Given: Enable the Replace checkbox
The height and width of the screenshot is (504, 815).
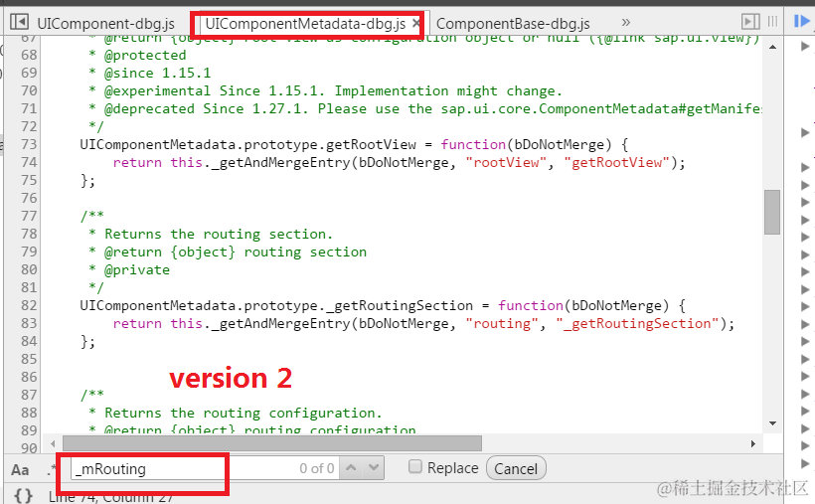Looking at the screenshot, I should tap(414, 466).
